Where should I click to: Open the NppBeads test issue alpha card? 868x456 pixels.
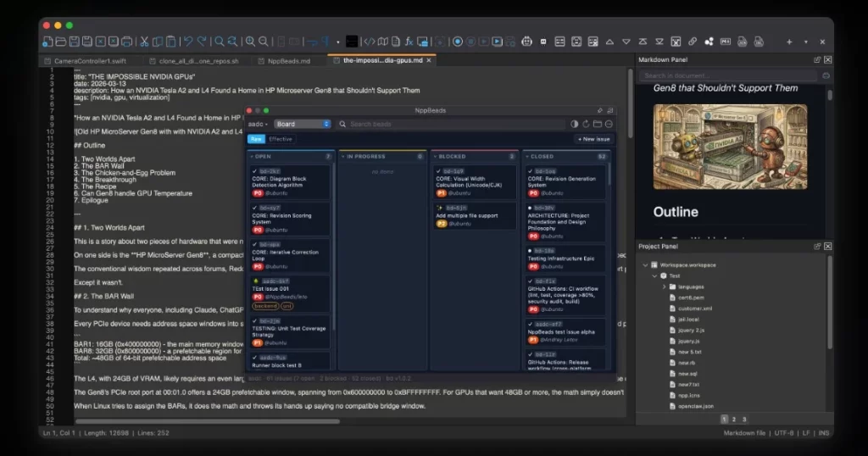pos(564,332)
